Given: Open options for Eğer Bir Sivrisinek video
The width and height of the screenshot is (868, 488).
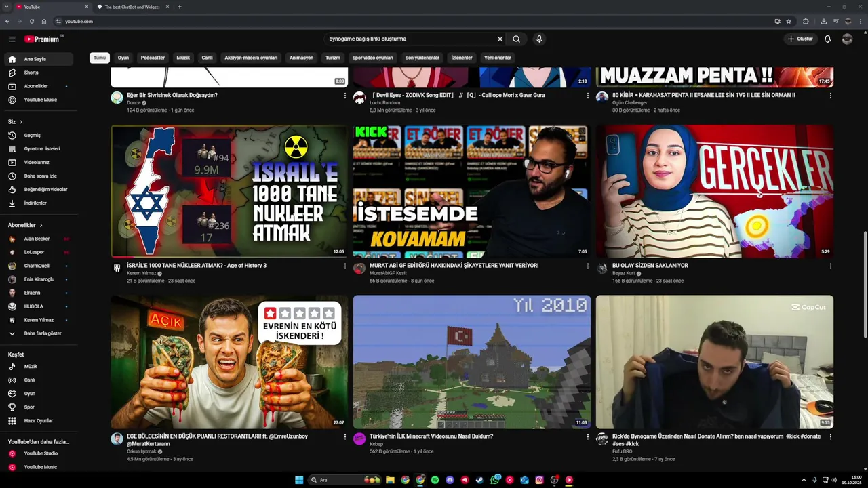Looking at the screenshot, I should click(x=345, y=96).
